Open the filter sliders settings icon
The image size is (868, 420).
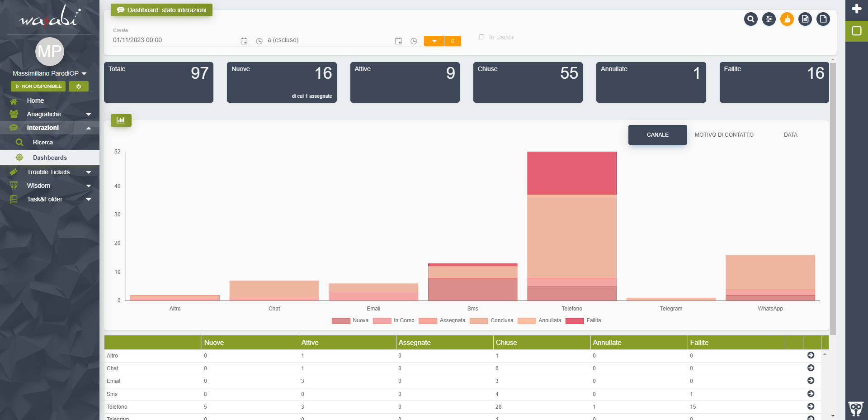[769, 19]
